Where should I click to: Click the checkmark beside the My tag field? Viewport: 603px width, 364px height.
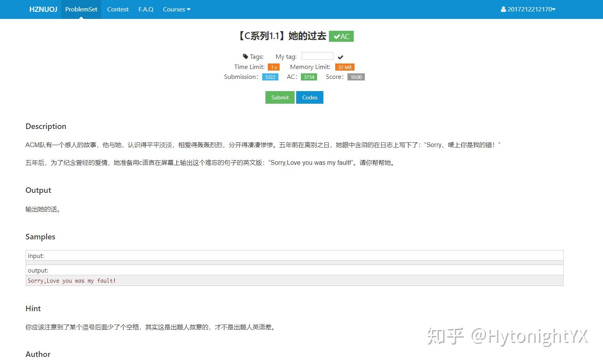340,56
